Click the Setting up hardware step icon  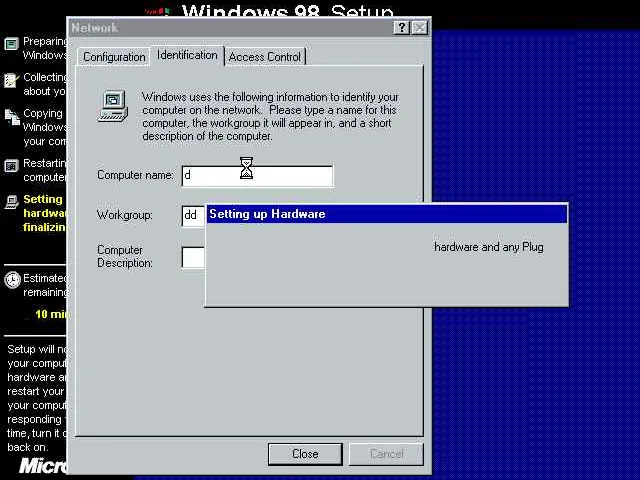coord(12,202)
